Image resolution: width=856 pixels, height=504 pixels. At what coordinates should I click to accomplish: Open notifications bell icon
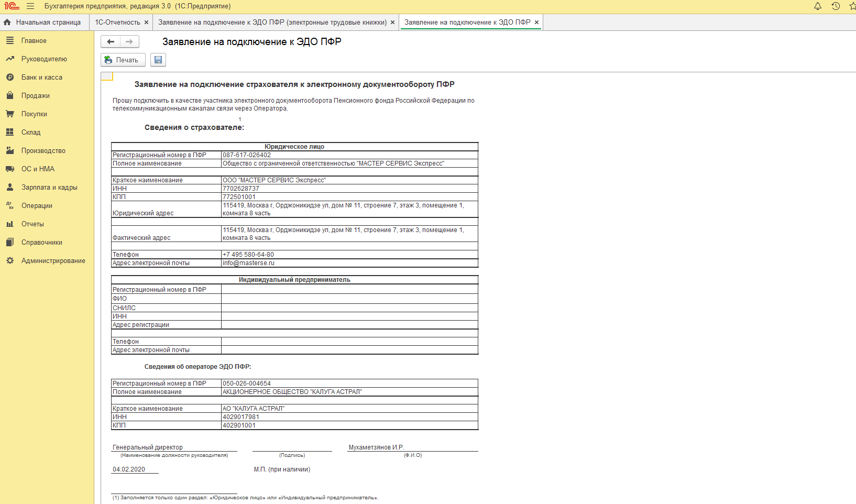click(818, 6)
